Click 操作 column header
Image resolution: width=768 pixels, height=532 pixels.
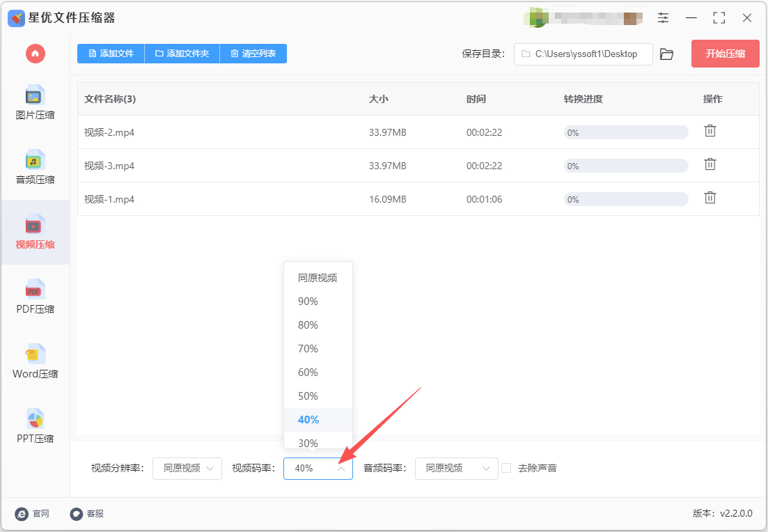point(712,99)
